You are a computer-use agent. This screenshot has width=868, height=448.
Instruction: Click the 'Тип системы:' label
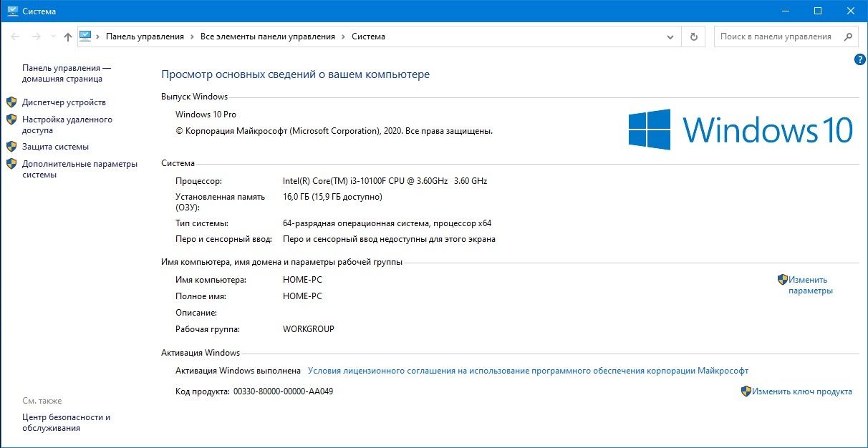pos(202,223)
